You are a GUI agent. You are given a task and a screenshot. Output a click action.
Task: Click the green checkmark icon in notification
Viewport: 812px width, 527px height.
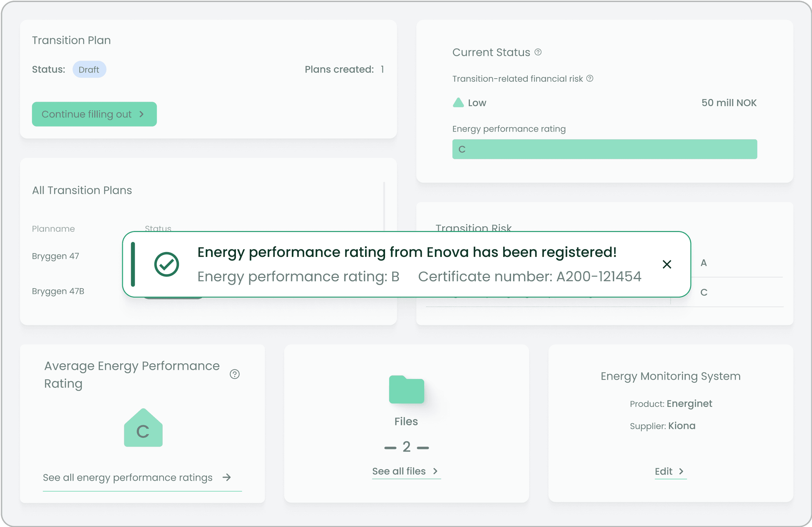click(x=166, y=264)
